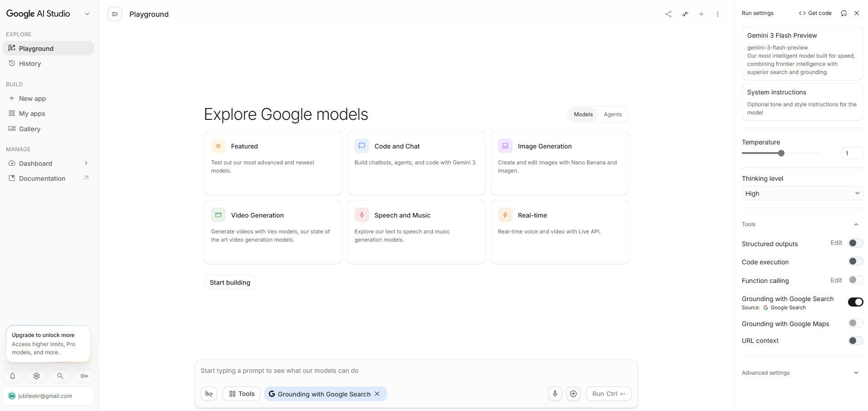Disable Grounding with Google Search toggle
The height and width of the screenshot is (411, 868).
click(856, 302)
